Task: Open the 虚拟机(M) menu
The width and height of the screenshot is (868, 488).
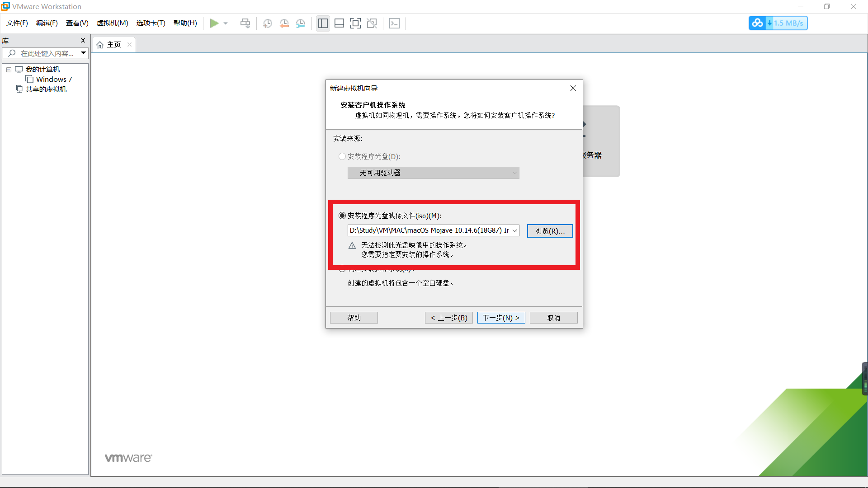Action: [112, 23]
